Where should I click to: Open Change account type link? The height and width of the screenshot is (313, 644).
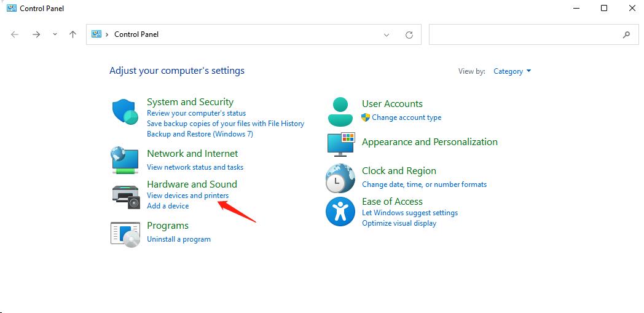(406, 117)
